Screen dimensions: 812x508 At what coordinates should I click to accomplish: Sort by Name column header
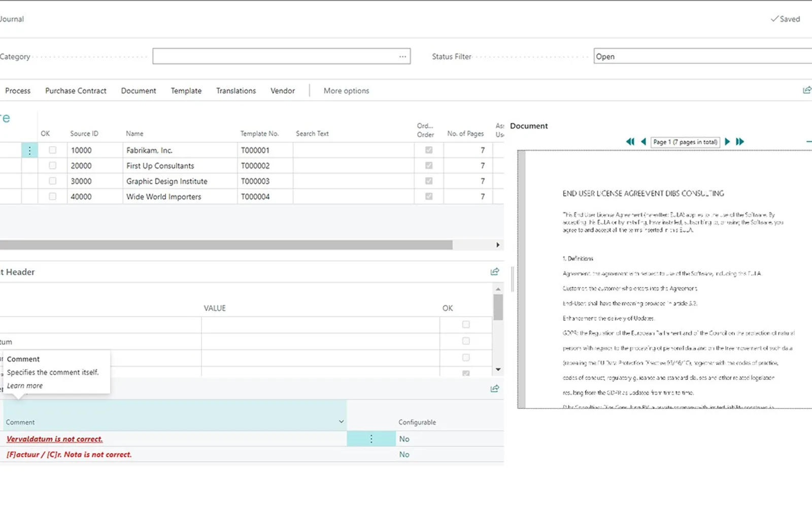[134, 134]
